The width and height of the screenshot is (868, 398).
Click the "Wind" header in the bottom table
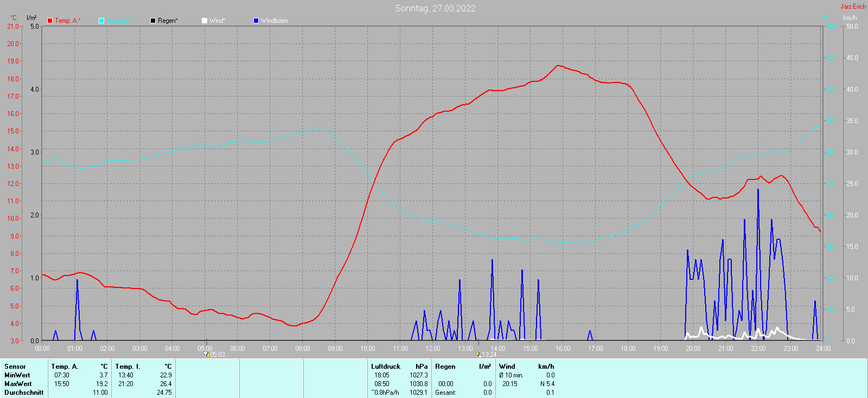[507, 367]
